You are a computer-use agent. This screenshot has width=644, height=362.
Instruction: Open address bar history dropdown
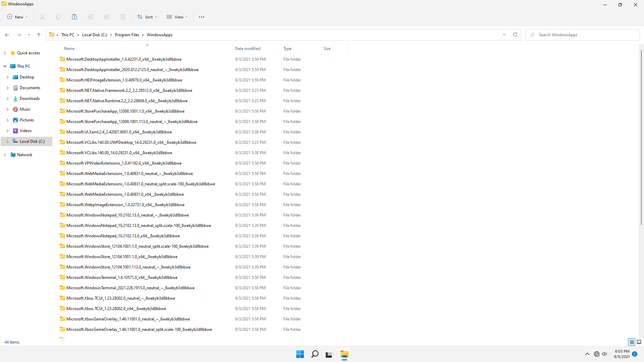tap(504, 35)
